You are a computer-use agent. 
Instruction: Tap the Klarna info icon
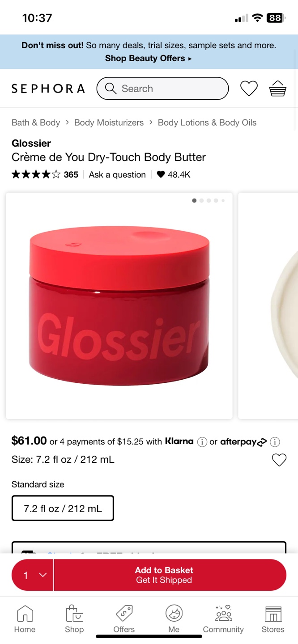pyautogui.click(x=202, y=442)
